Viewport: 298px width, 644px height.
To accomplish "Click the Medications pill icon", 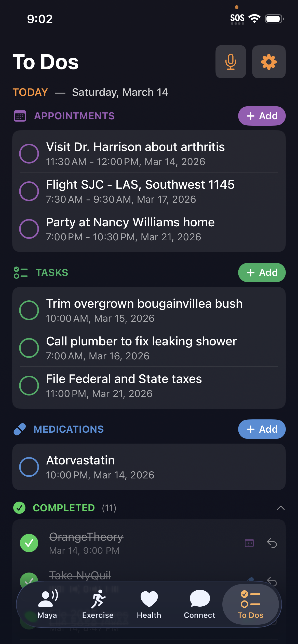I will point(20,429).
